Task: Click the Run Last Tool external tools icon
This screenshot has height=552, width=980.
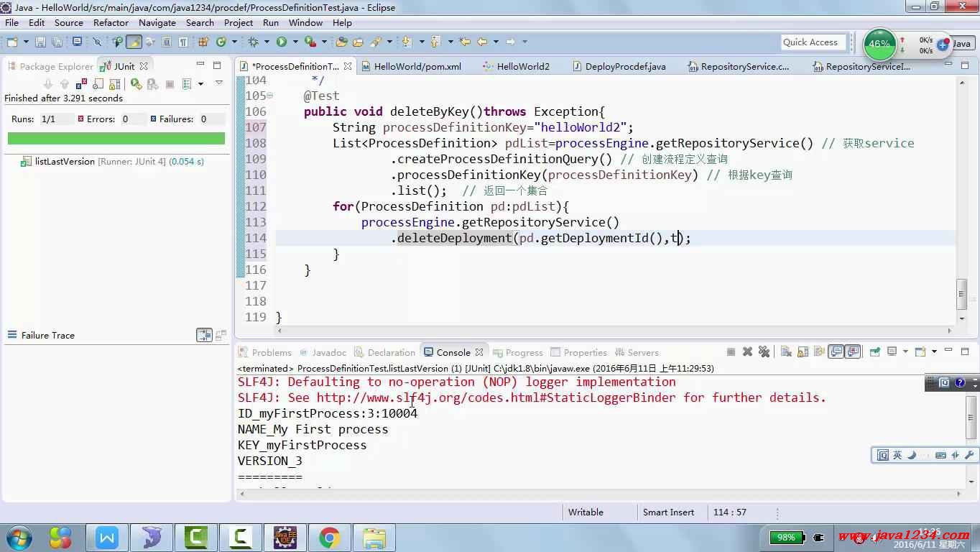Action: pyautogui.click(x=310, y=42)
